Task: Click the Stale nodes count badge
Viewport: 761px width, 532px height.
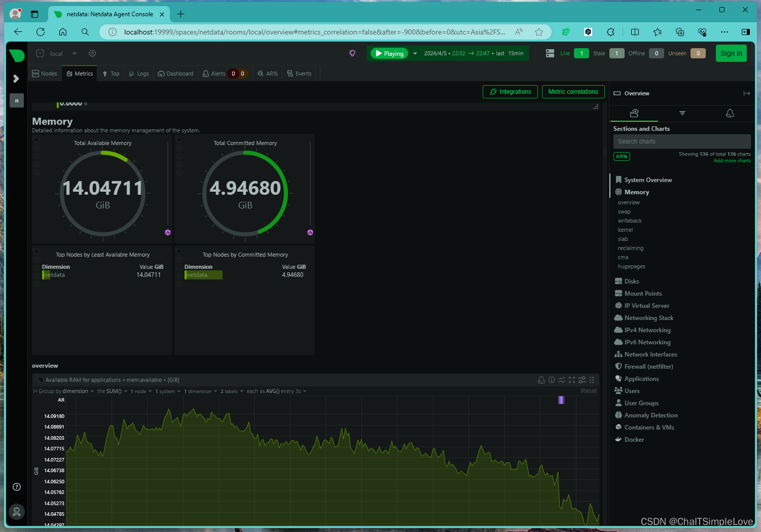Action: pos(617,53)
